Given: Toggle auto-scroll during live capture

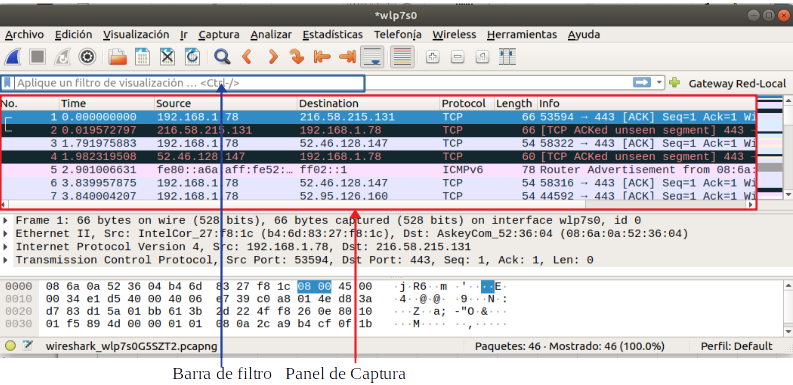Looking at the screenshot, I should coord(372,57).
